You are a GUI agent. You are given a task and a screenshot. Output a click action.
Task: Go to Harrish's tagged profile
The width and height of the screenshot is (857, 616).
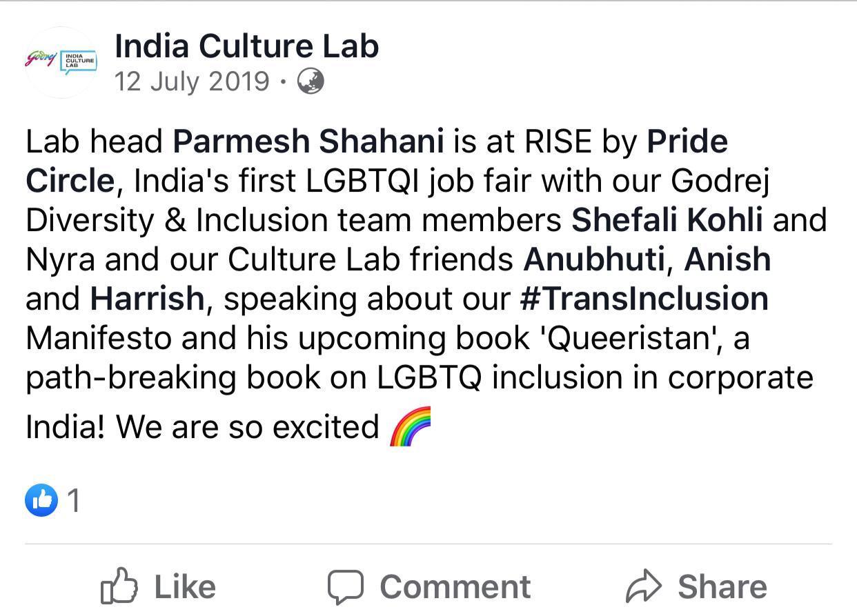(147, 299)
